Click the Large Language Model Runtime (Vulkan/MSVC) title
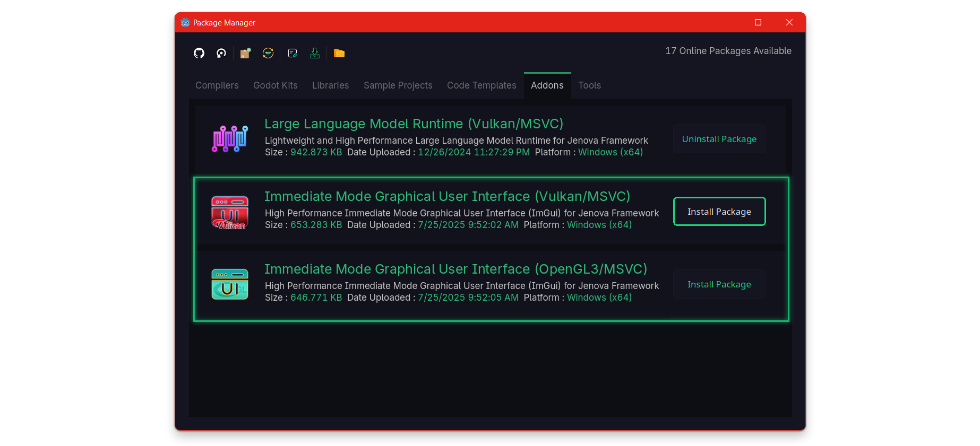Viewport: 980px width, 446px height. 414,124
